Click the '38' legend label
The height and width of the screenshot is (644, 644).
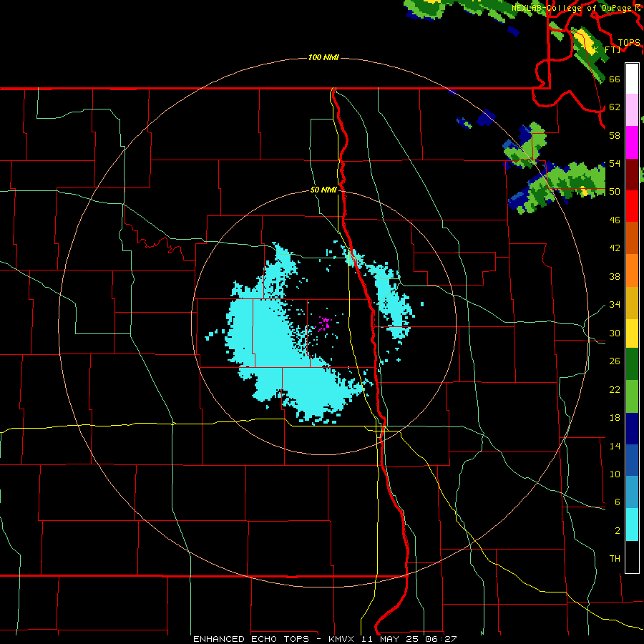click(615, 276)
